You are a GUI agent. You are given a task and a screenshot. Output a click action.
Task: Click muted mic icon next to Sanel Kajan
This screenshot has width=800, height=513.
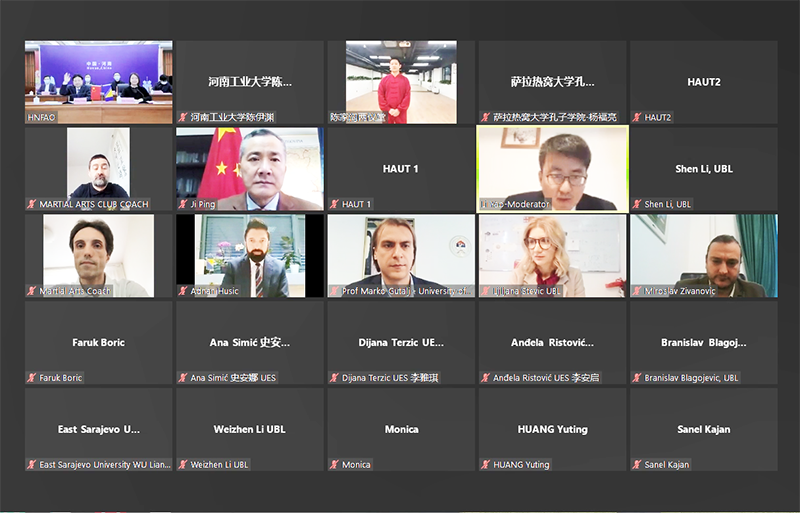tap(637, 465)
